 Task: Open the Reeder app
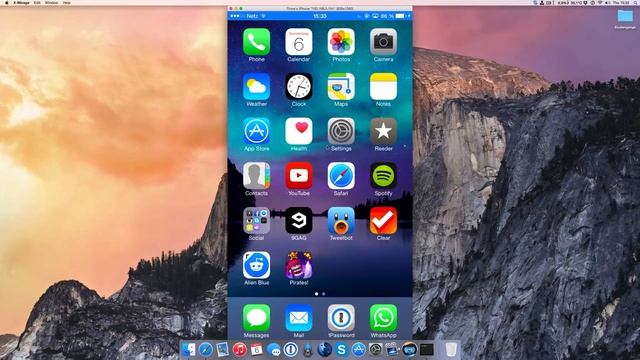click(x=383, y=131)
